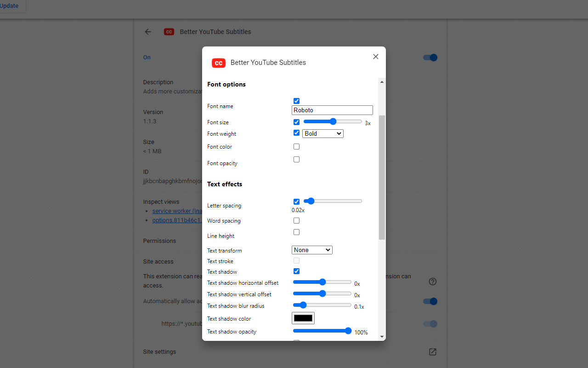Screen dimensions: 588x368
Task: Enable the Word spacing checkbox
Action: (296, 220)
